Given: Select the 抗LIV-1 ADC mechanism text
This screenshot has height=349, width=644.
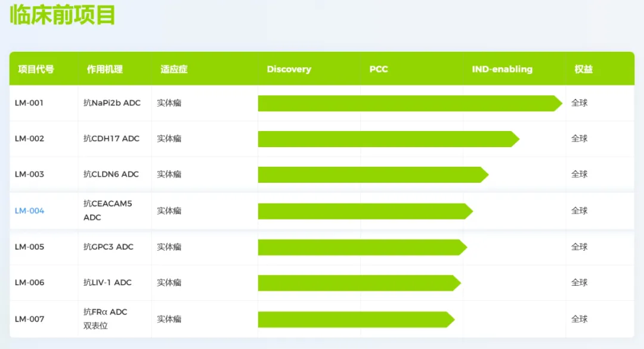Looking at the screenshot, I should (107, 282).
